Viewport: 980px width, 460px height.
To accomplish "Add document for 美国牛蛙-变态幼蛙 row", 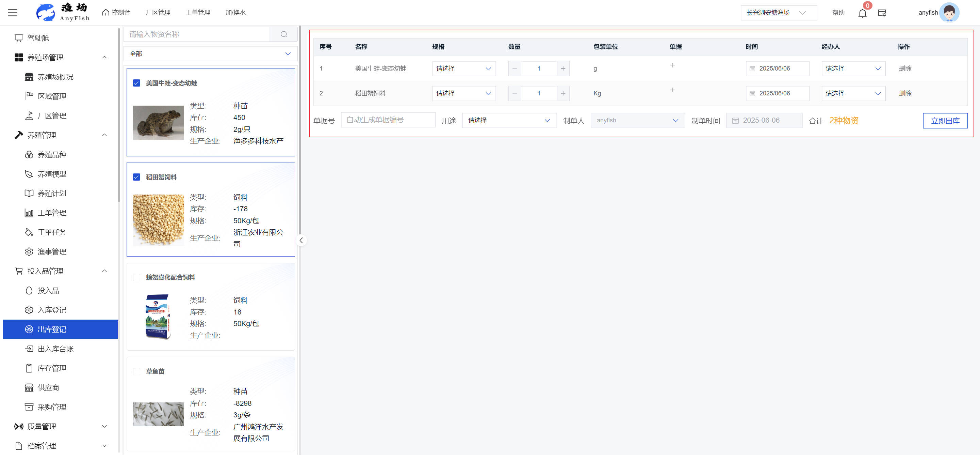I will tap(672, 65).
